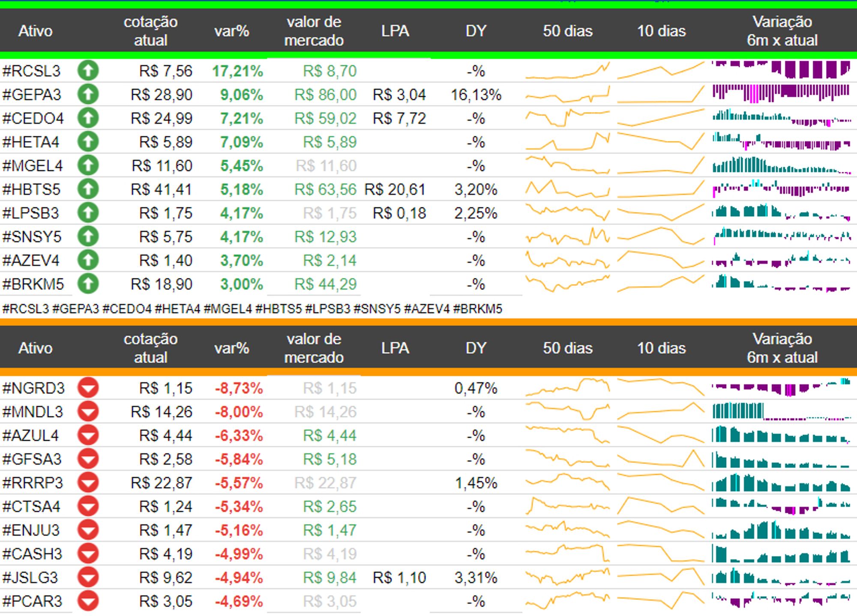Select the #CEDO4 ticker name
This screenshot has width=857, height=616.
coord(33,118)
